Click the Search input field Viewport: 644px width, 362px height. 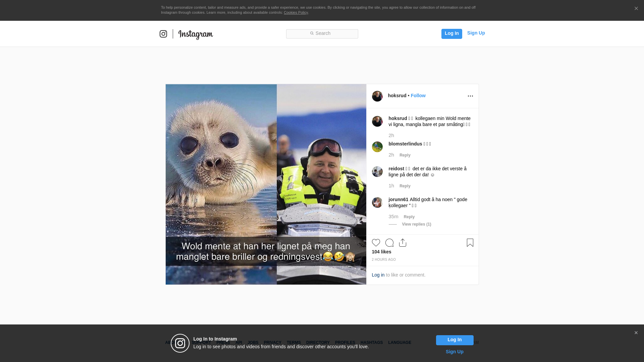(x=322, y=34)
